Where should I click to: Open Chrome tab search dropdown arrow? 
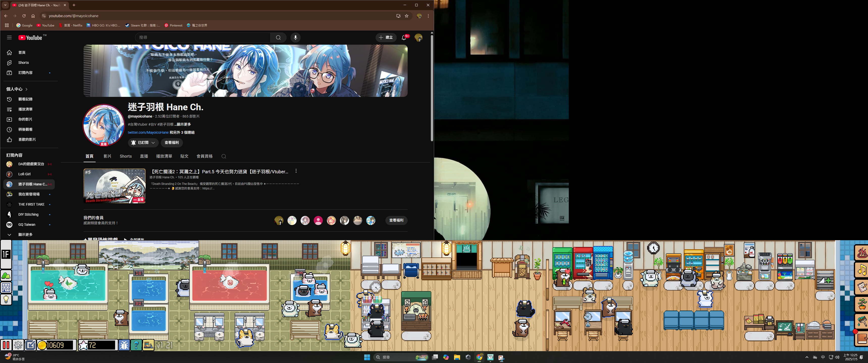pos(5,5)
